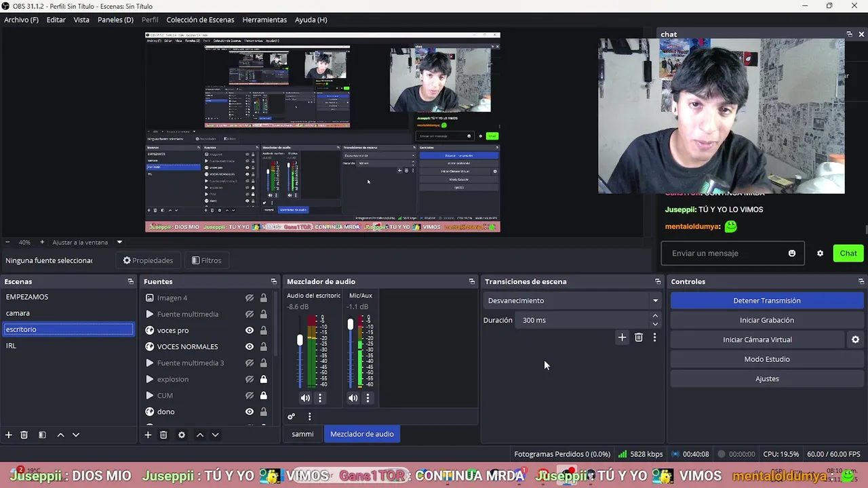Screen dimensions: 868x488
Task: Mute Audio del escritorio speaker icon
Action: [x=305, y=398]
